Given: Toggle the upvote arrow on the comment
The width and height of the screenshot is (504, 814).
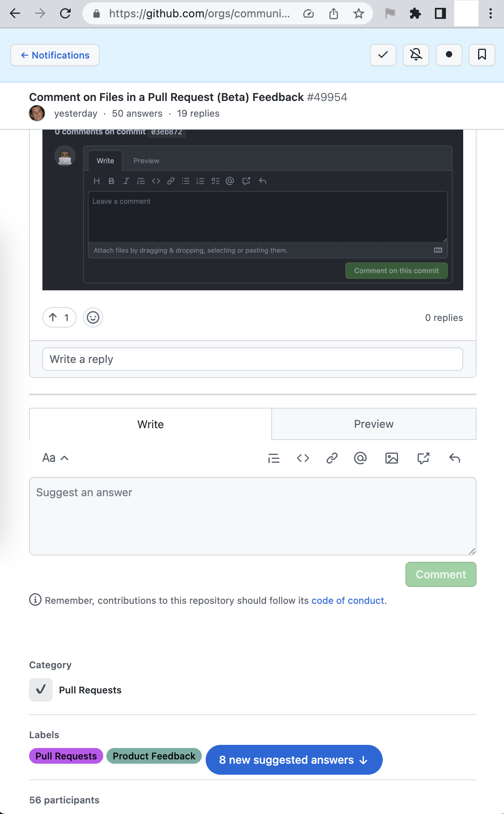Looking at the screenshot, I should (59, 317).
